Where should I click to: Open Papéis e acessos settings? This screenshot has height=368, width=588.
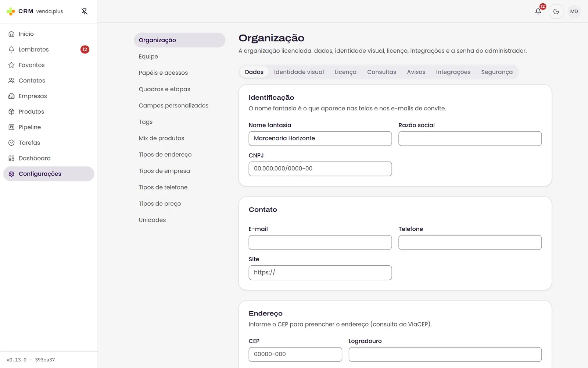(x=180, y=73)
